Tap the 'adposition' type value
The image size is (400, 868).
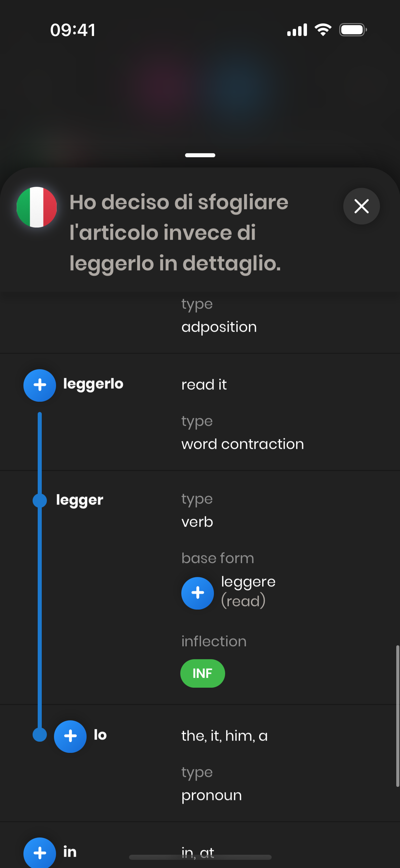click(x=219, y=327)
